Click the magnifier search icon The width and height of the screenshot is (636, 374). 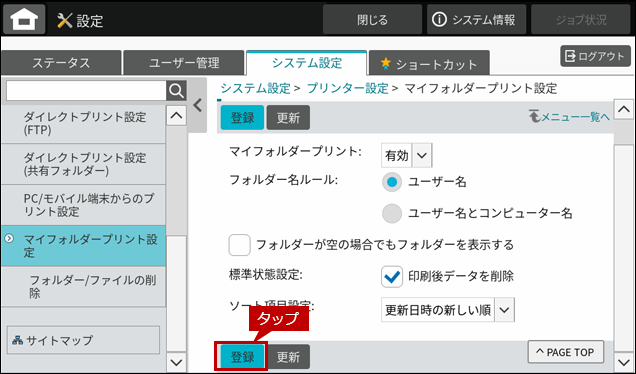pos(176,90)
